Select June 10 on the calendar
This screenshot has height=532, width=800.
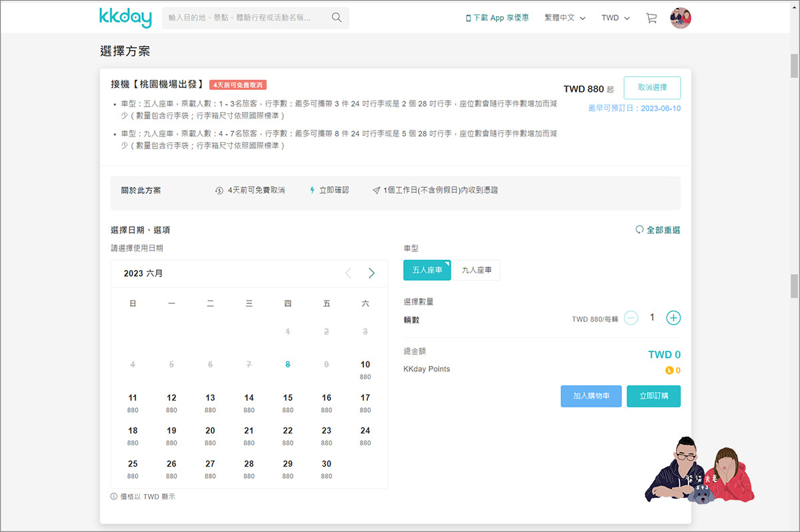[365, 369]
